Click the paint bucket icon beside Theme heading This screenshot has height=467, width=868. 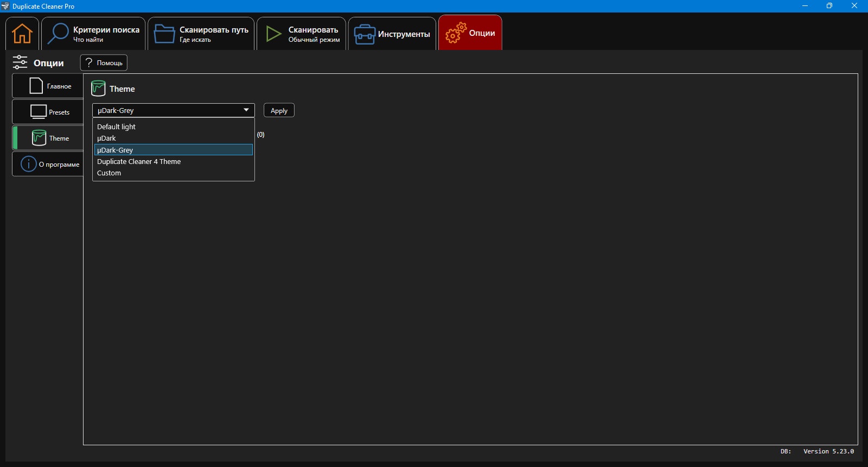(98, 89)
